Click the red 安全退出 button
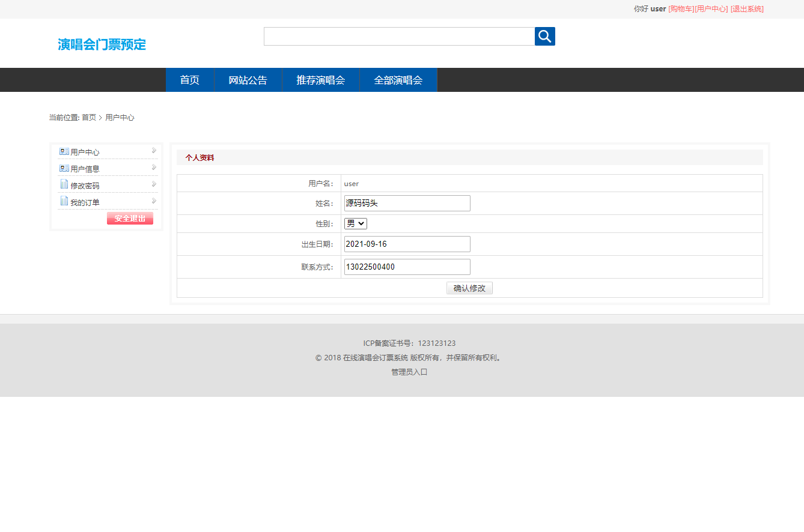This screenshot has height=532, width=804. click(130, 218)
